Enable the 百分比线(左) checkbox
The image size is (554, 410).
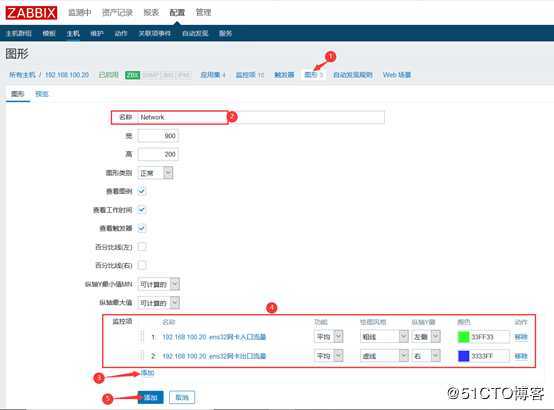[x=142, y=247]
